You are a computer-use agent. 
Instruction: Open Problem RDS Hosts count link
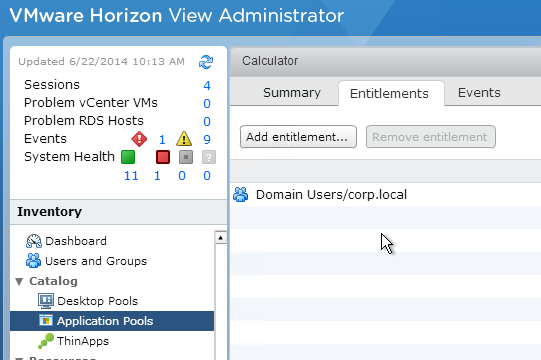click(207, 121)
